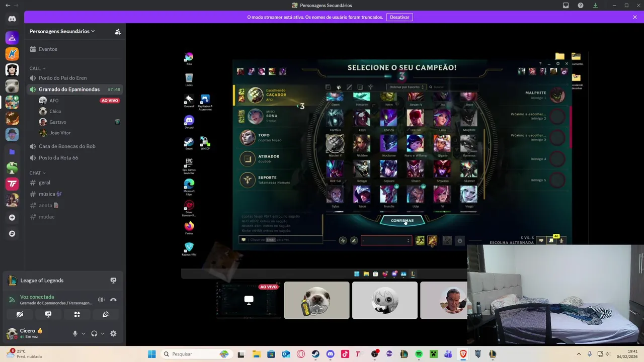Collapse the CALL category
Image resolution: width=644 pixels, height=362 pixels.
click(37, 68)
